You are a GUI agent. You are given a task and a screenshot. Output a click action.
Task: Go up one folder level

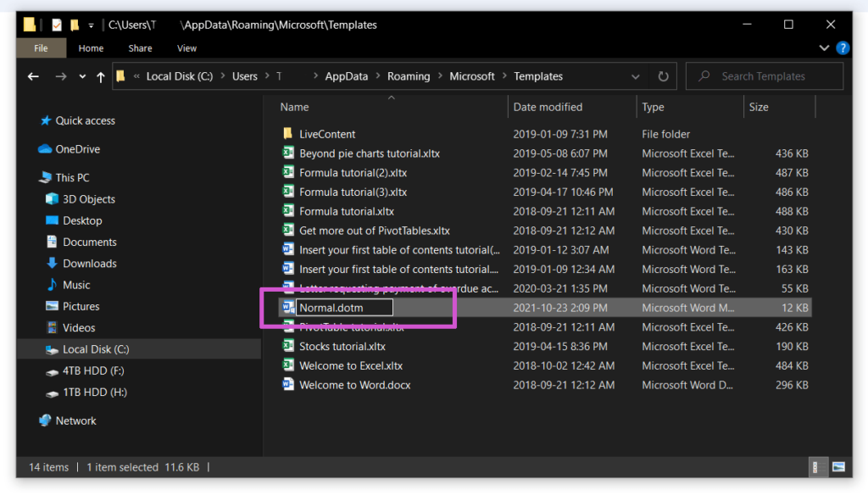[100, 76]
